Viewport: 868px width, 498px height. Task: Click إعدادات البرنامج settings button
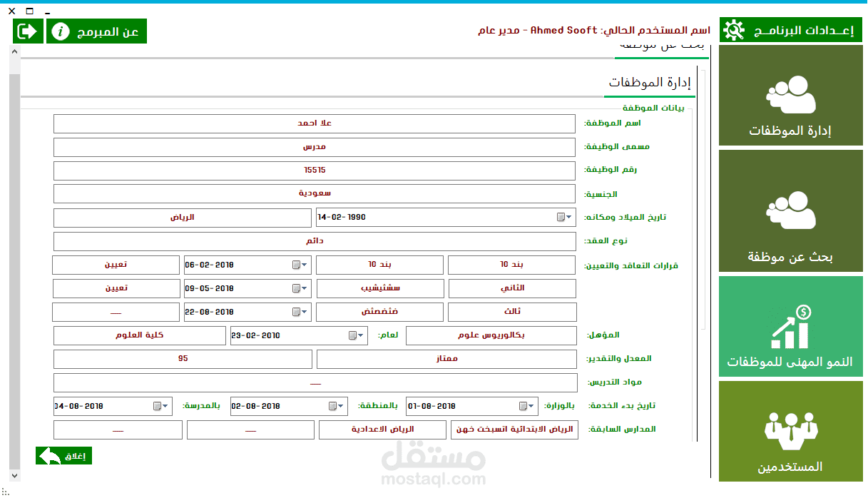tap(791, 31)
